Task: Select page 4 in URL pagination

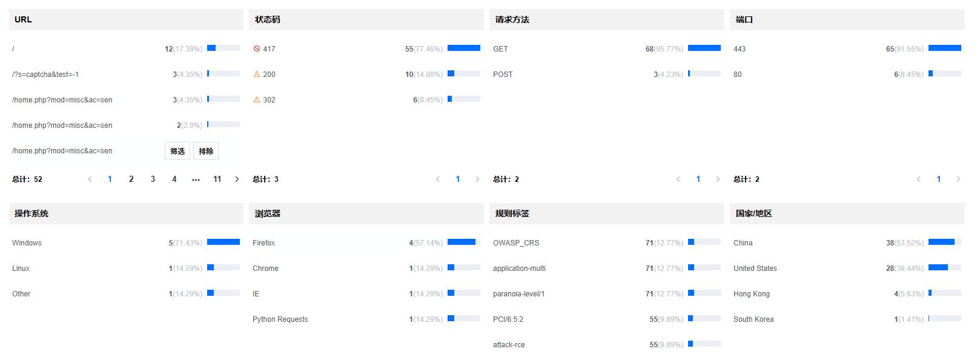Action: [x=174, y=179]
